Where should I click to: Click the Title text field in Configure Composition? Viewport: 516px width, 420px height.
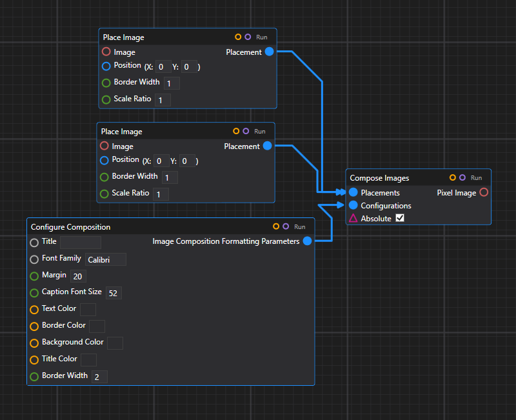[x=81, y=243]
